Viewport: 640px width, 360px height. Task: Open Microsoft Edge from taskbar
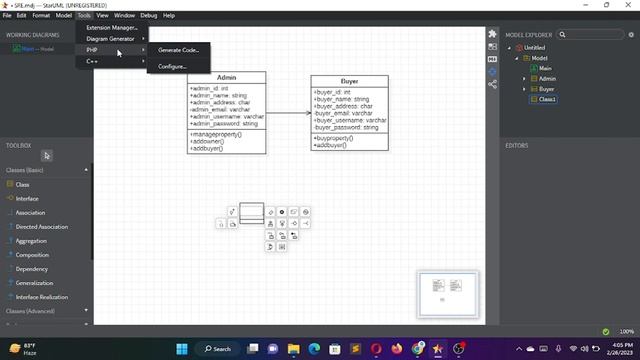[x=314, y=349]
